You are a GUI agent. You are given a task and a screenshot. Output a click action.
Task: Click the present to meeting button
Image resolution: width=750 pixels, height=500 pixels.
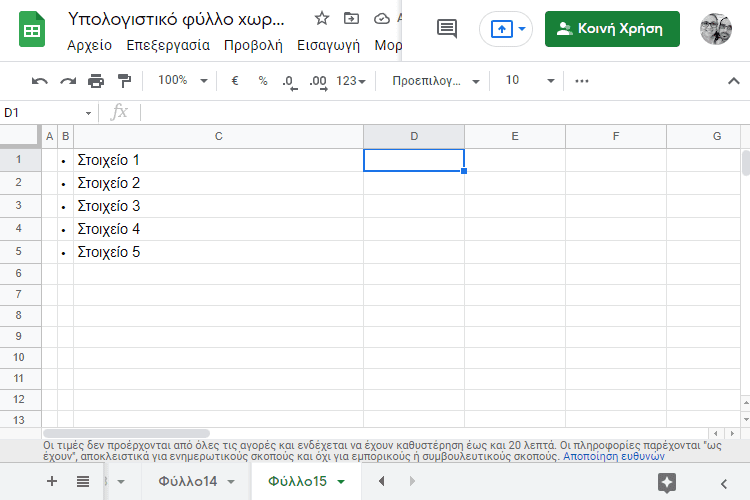tap(502, 29)
